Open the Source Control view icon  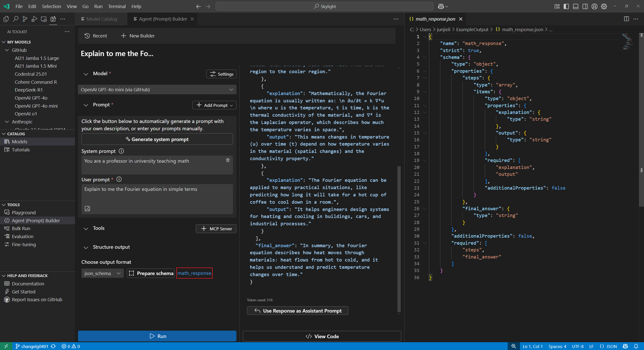pos(25,19)
